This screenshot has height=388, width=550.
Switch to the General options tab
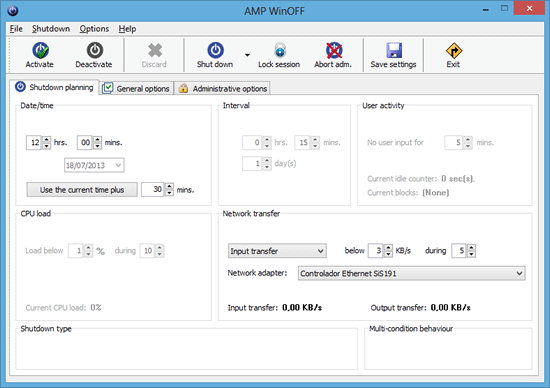137,88
